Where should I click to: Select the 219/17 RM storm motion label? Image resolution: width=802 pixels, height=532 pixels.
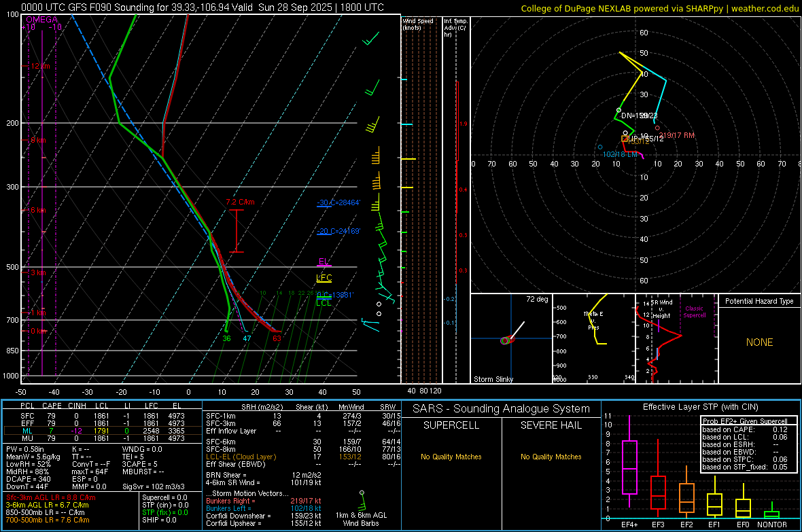pos(677,136)
